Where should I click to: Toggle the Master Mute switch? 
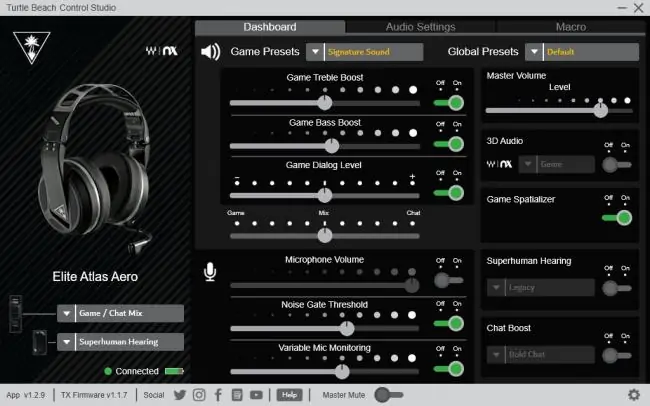(x=389, y=395)
